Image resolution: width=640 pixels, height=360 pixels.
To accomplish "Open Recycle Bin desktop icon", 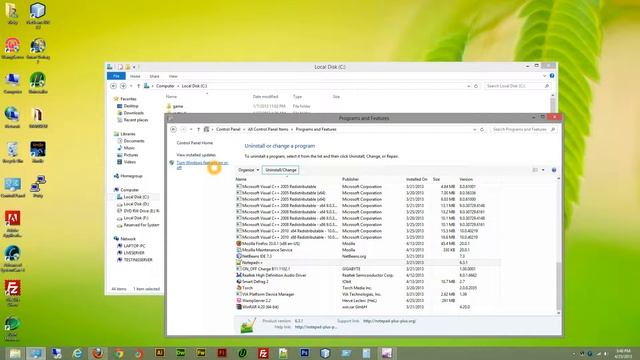I will click(13, 153).
